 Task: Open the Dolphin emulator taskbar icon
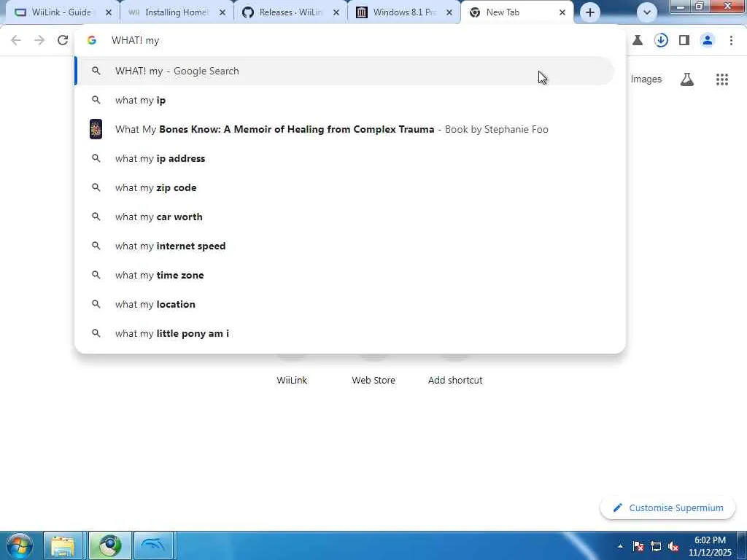pyautogui.click(x=154, y=545)
